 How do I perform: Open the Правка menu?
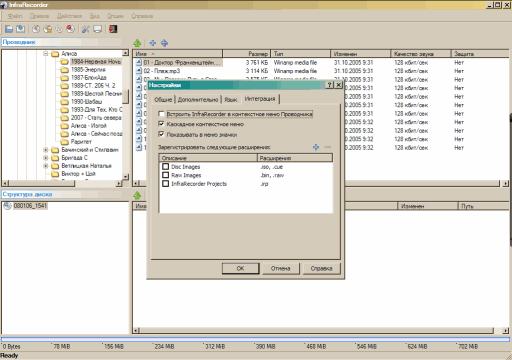point(39,16)
